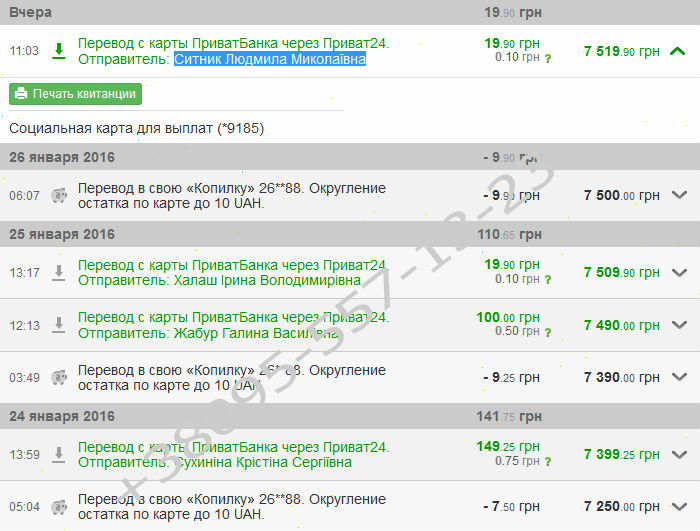Screen dimensions: 700x531
Task: Click Социальная карта для выплат (*9185) text
Action: [137, 129]
